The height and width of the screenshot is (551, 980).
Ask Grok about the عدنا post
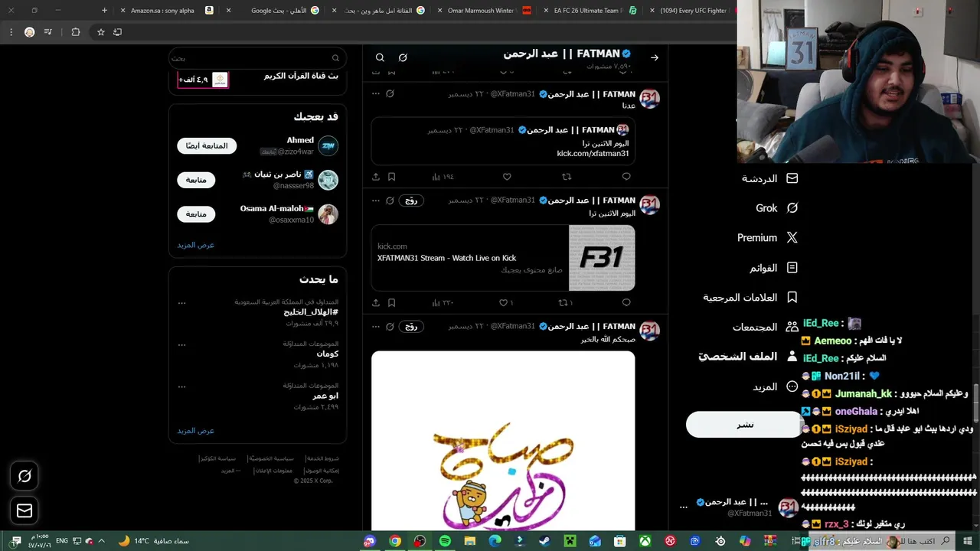tap(390, 93)
